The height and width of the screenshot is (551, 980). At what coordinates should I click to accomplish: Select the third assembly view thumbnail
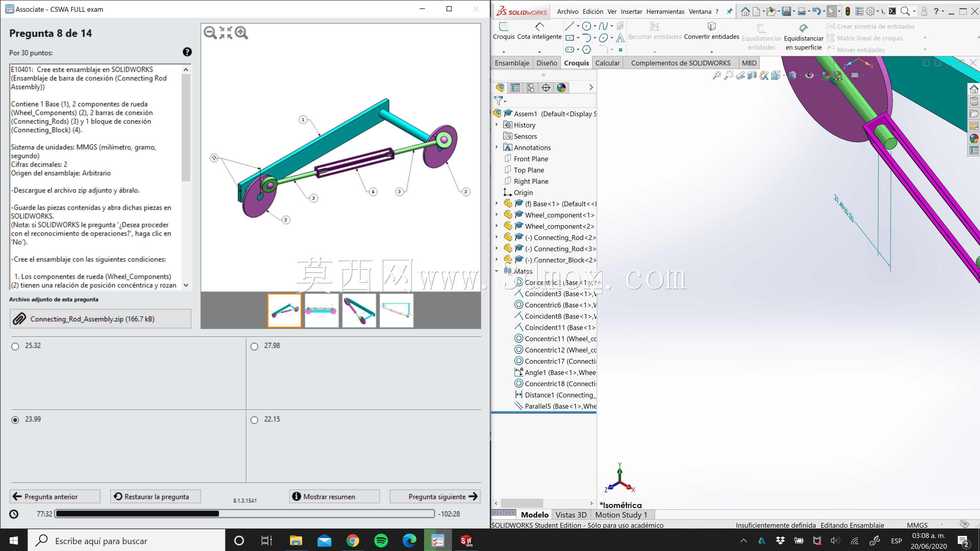point(359,311)
